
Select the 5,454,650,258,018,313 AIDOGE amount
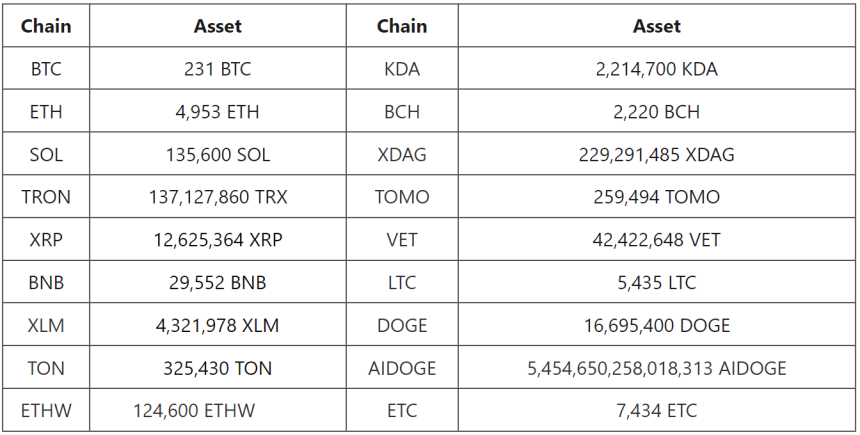656,368
